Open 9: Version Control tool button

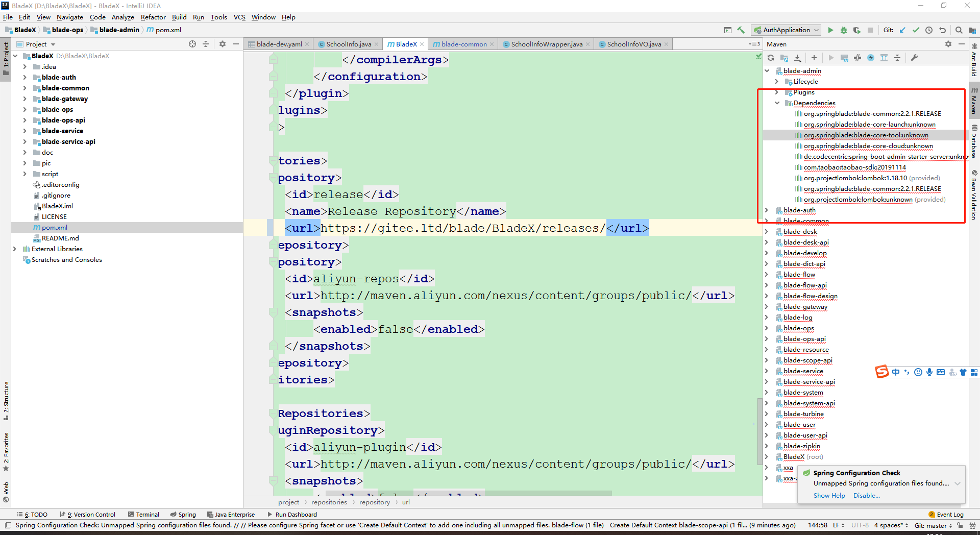tap(87, 515)
